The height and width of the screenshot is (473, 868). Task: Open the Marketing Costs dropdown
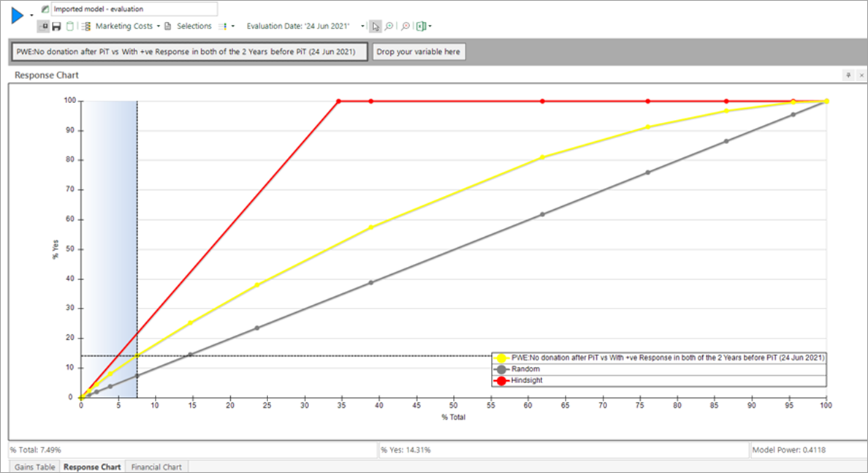159,26
